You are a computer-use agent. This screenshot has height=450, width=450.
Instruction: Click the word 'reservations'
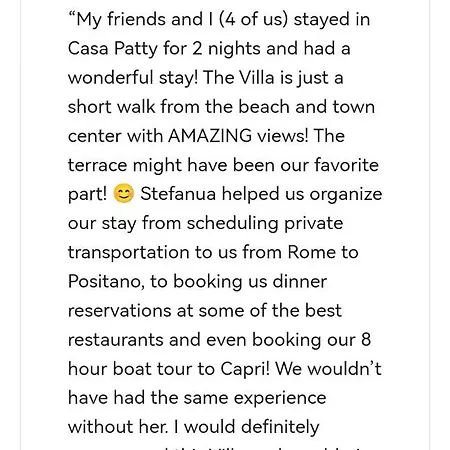click(x=119, y=311)
